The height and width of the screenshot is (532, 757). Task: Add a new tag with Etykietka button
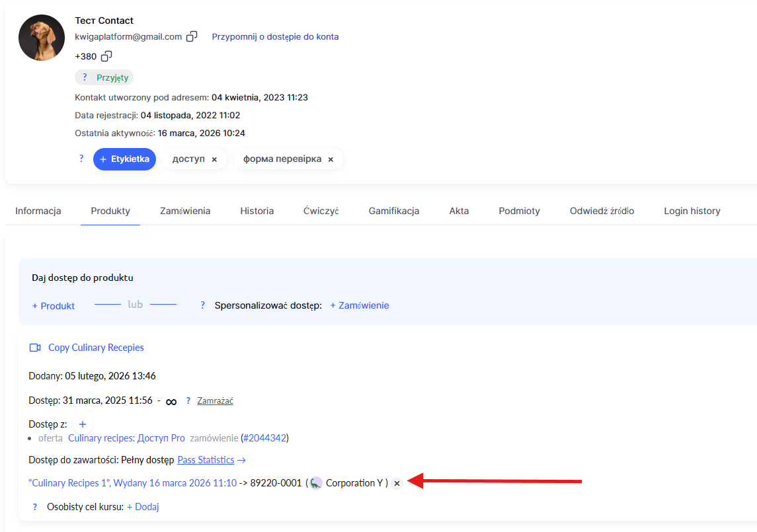(x=124, y=159)
